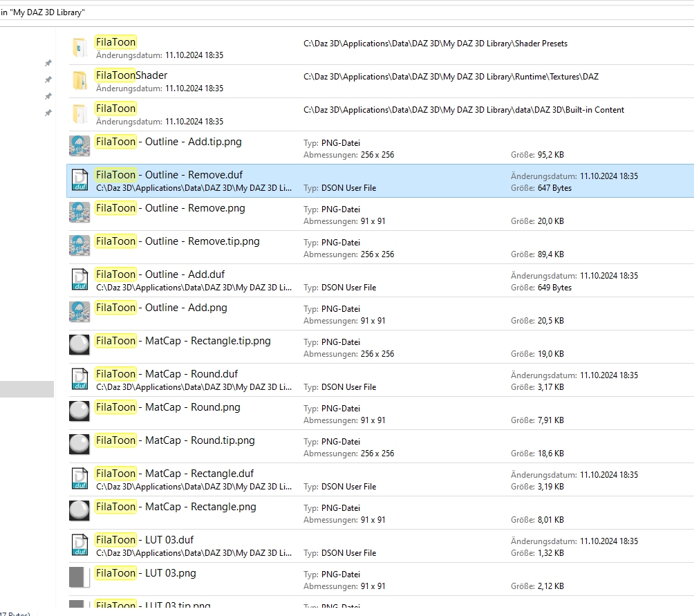Click the size value 649 Bytes
This screenshot has width=694, height=616.
pyautogui.click(x=554, y=288)
